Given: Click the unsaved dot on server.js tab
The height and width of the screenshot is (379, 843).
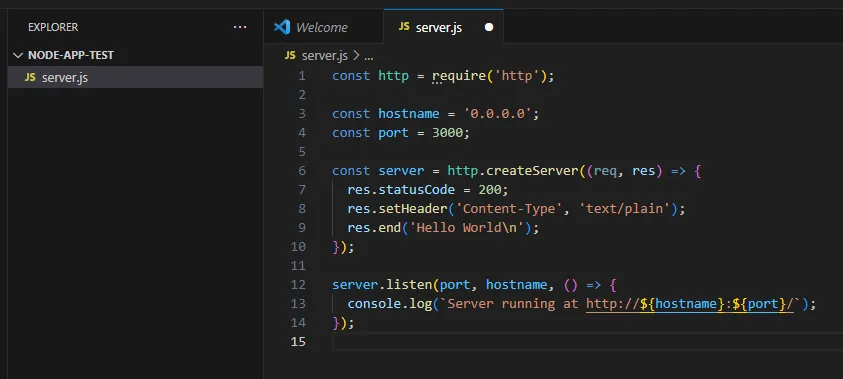Looking at the screenshot, I should point(489,27).
